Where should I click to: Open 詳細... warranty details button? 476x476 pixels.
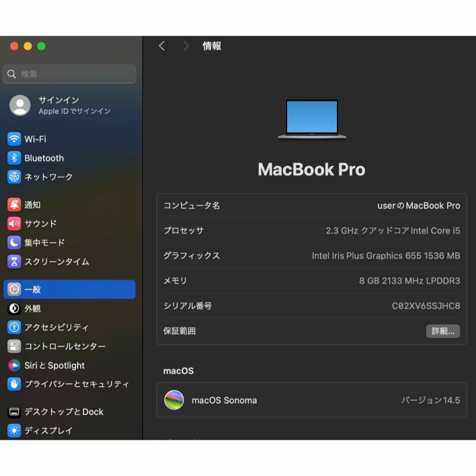443,331
